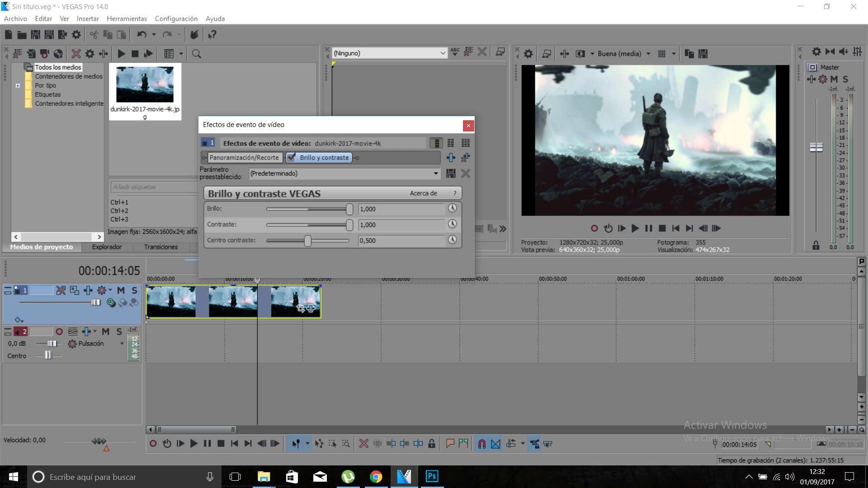The width and height of the screenshot is (868, 488).
Task: Click Centro contraste slider handle
Action: (x=307, y=240)
